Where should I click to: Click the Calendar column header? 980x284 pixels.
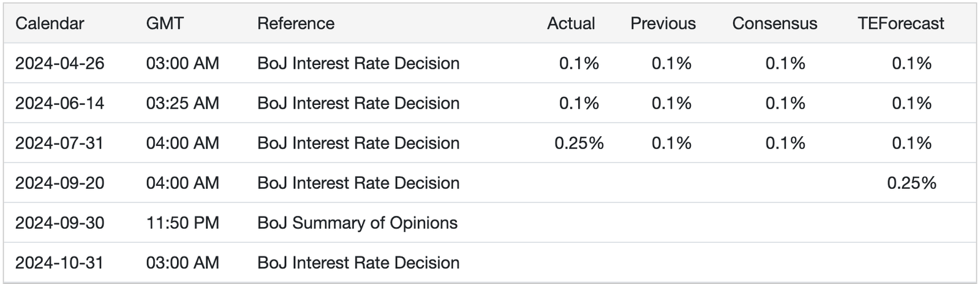[50, 23]
